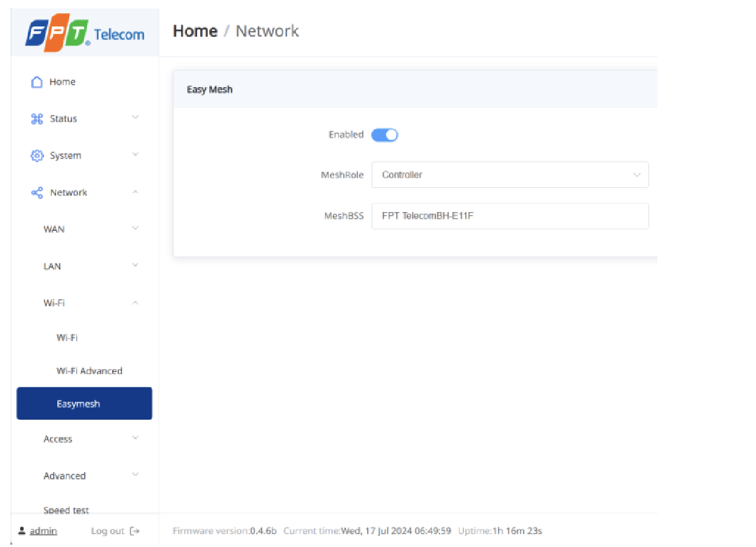Click the Network breadcrumb
Image resolution: width=756 pixels, height=547 pixels.
pyautogui.click(x=267, y=31)
